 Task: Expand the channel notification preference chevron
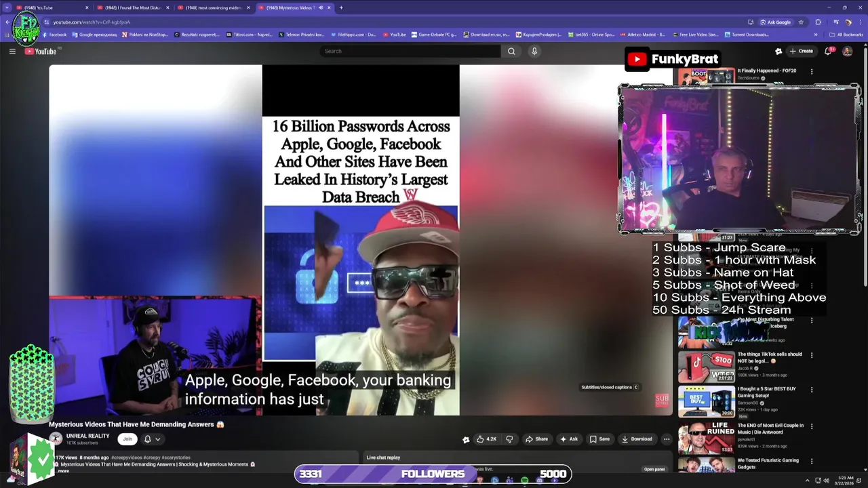[158, 439]
